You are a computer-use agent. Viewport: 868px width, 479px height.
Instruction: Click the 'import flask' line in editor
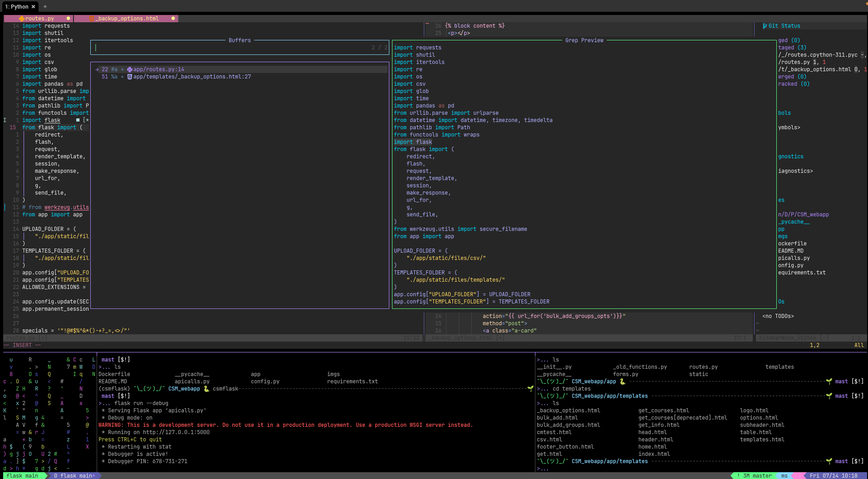tap(41, 120)
